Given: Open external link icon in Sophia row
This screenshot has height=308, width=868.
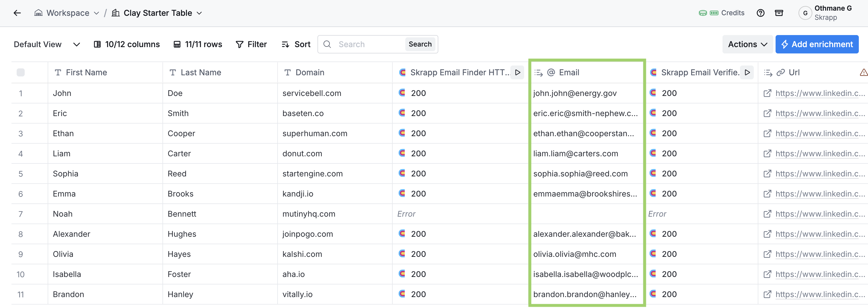Looking at the screenshot, I should (x=767, y=174).
